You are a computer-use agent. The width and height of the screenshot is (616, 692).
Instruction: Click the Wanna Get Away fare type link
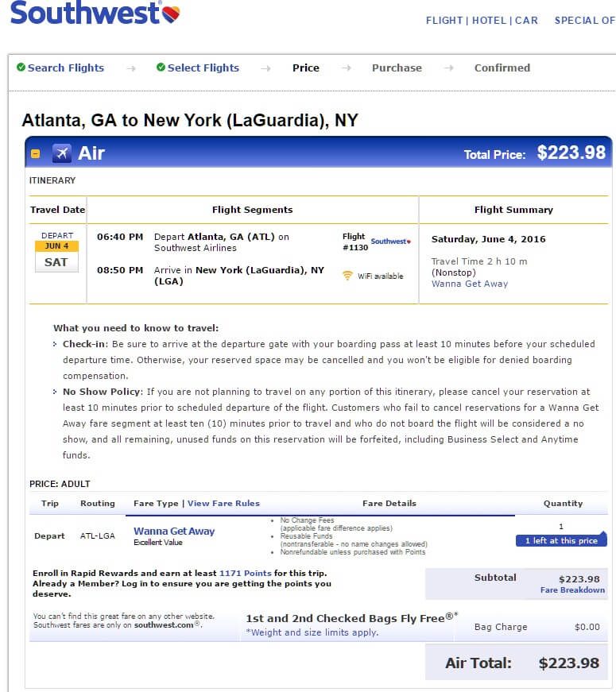pos(174,531)
